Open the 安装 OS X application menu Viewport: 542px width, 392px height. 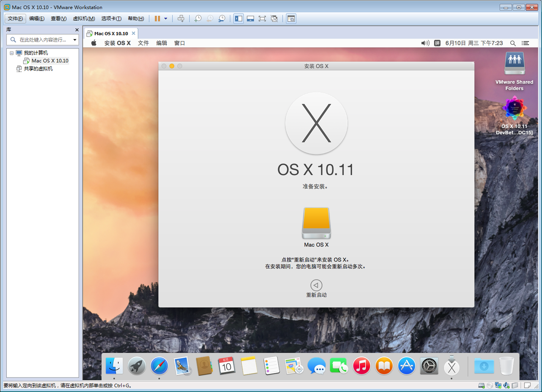coord(117,43)
